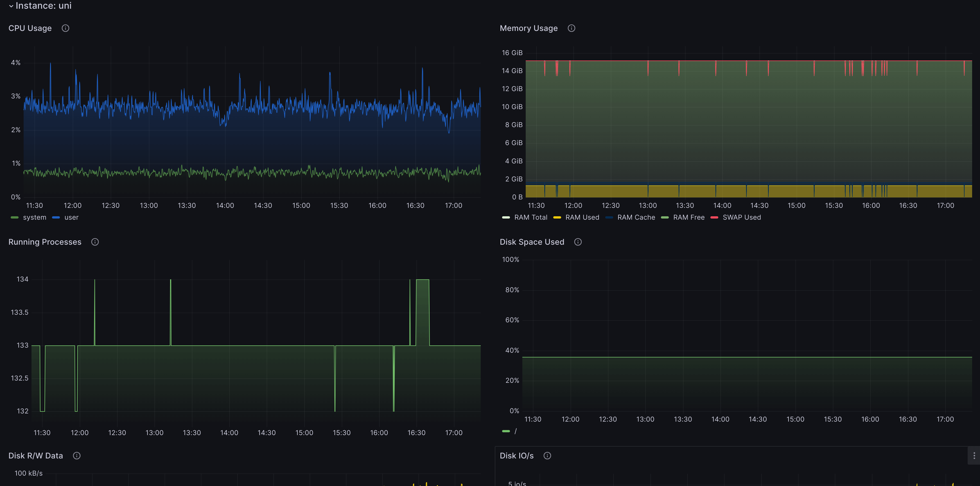The height and width of the screenshot is (486, 980).
Task: Open the Disk R/W Data info icon
Action: coord(76,455)
